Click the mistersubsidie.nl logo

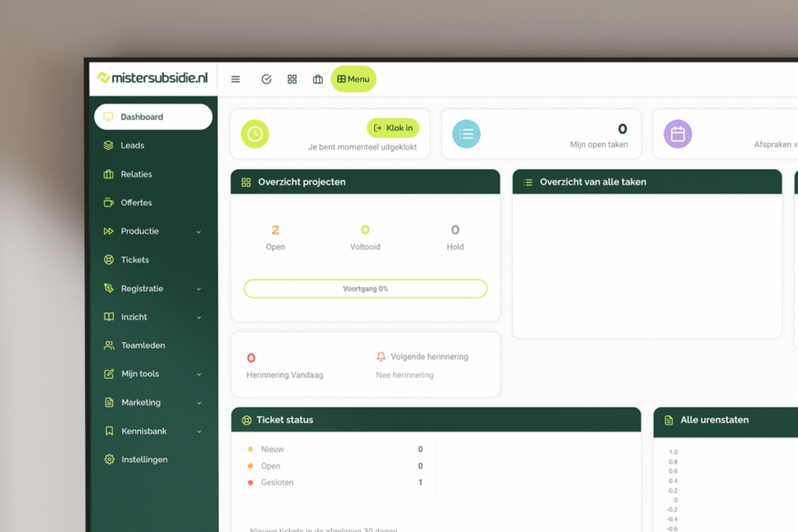(x=152, y=78)
